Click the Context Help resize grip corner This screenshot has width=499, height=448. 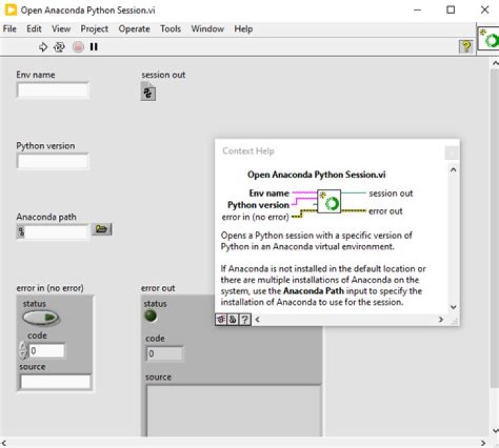coord(455,321)
